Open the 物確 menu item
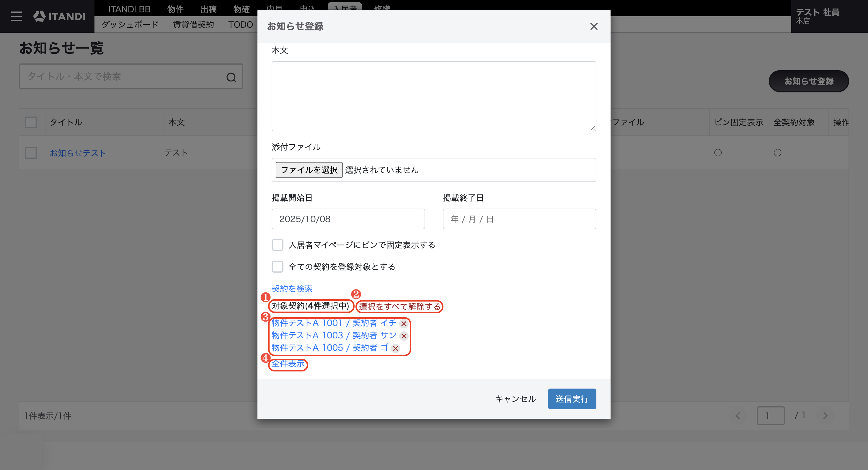 click(x=242, y=9)
